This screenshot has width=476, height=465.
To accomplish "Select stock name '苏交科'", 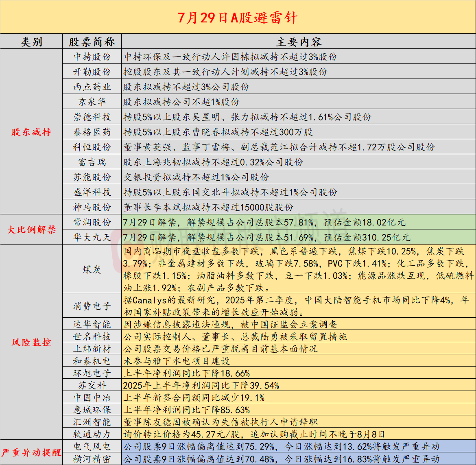I will (x=92, y=386).
